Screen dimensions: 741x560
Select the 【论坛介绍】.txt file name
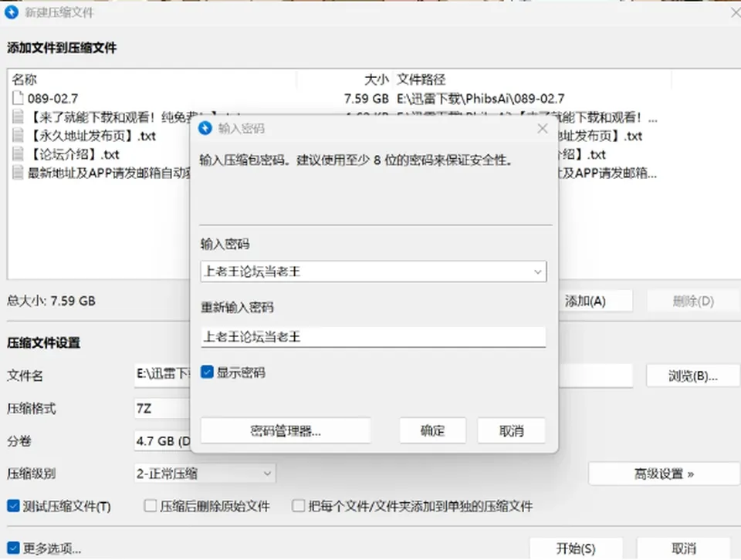point(73,154)
